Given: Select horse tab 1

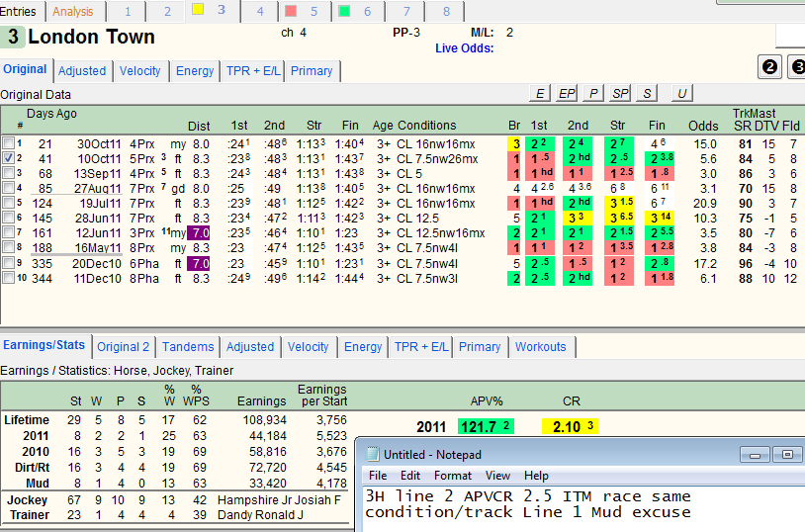Looking at the screenshot, I should (x=128, y=11).
